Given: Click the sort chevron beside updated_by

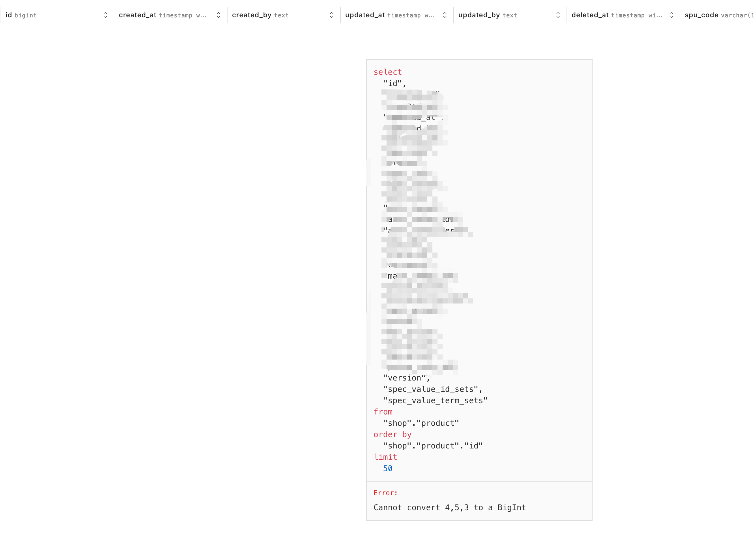Looking at the screenshot, I should click(558, 15).
